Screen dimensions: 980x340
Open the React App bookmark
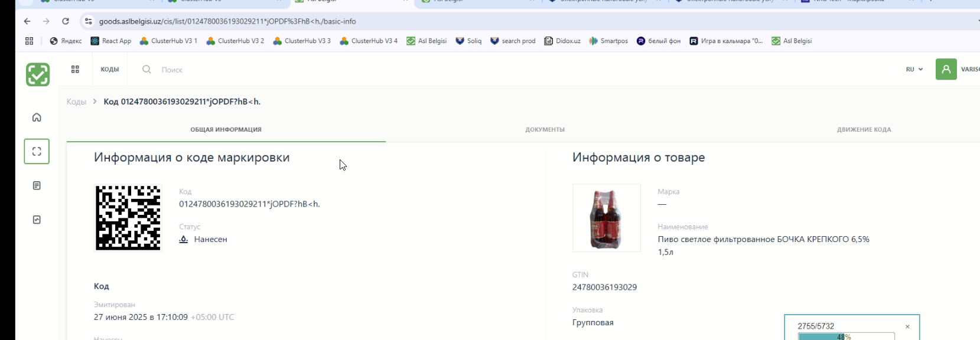tap(111, 41)
